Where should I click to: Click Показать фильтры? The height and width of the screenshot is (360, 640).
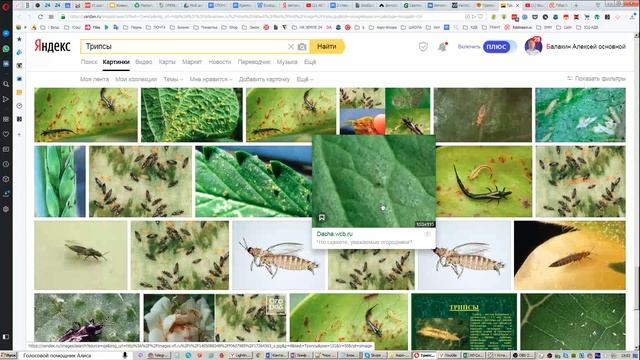click(596, 78)
